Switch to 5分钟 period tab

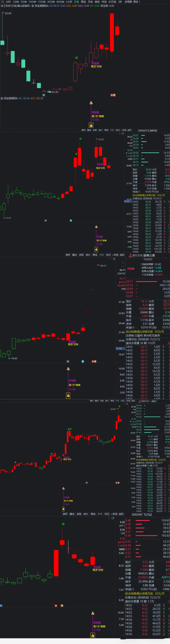(x=24, y=2)
